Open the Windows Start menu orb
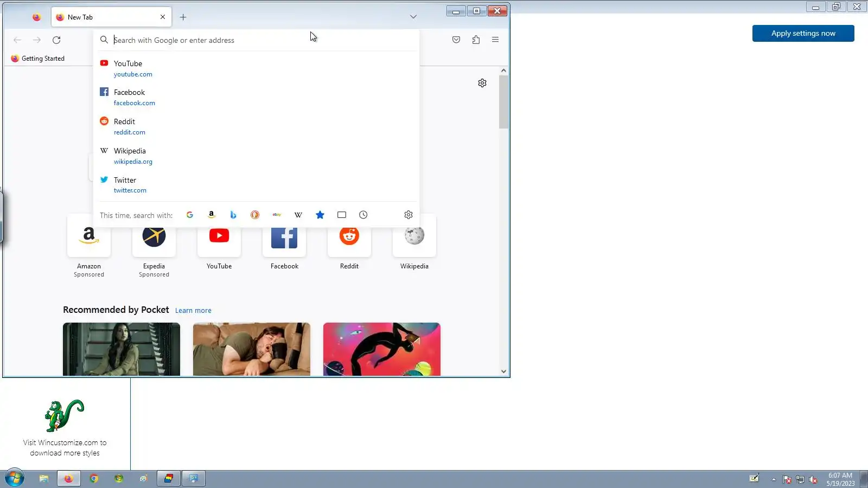868x488 pixels. [15, 478]
